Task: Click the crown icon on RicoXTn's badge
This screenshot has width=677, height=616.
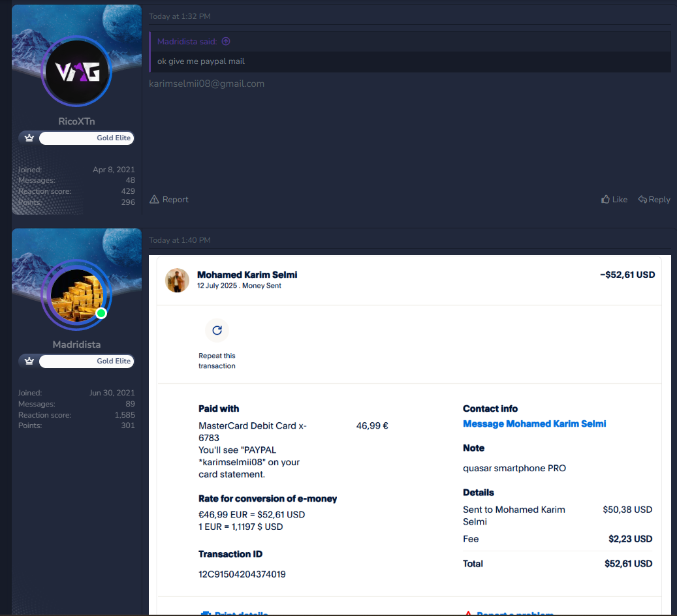Action: (x=29, y=138)
